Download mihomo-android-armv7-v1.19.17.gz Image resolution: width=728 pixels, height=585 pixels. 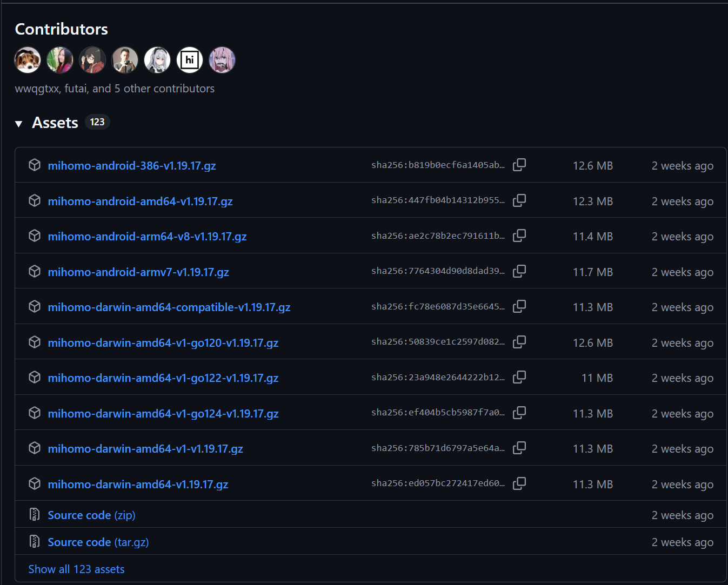[x=138, y=272]
